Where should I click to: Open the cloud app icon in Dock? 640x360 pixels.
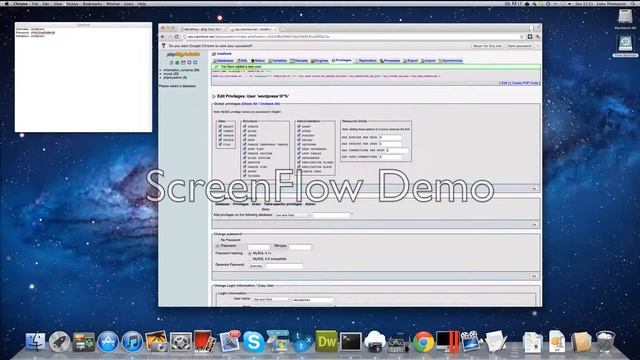375,341
